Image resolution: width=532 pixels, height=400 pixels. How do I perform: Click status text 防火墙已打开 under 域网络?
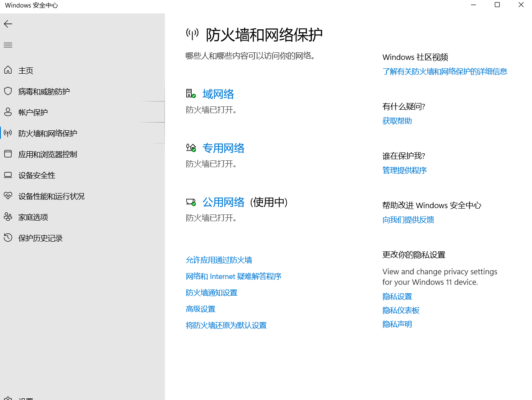[x=211, y=110]
